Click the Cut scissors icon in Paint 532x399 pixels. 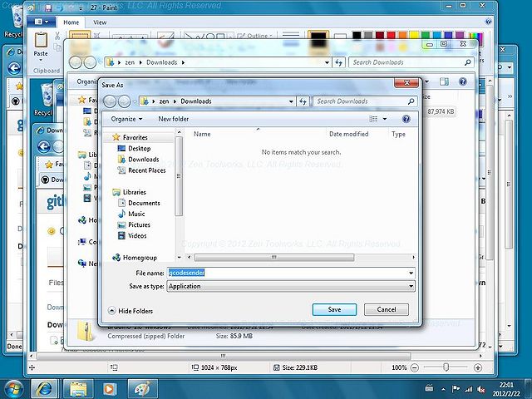tap(57, 36)
